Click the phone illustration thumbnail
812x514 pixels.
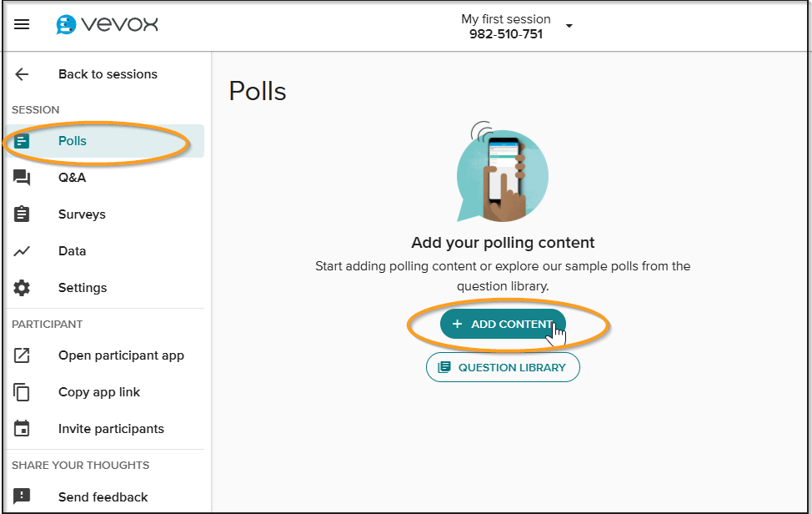(x=503, y=175)
